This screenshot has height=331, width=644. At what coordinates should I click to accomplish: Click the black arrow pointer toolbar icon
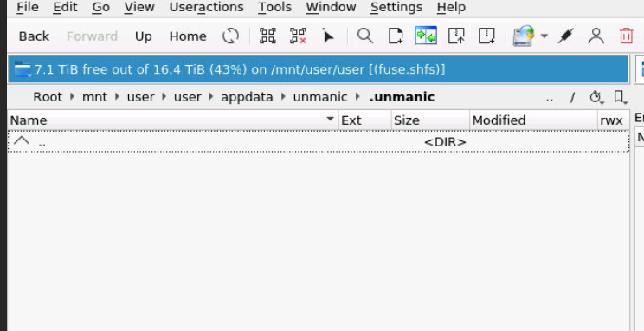pos(328,36)
